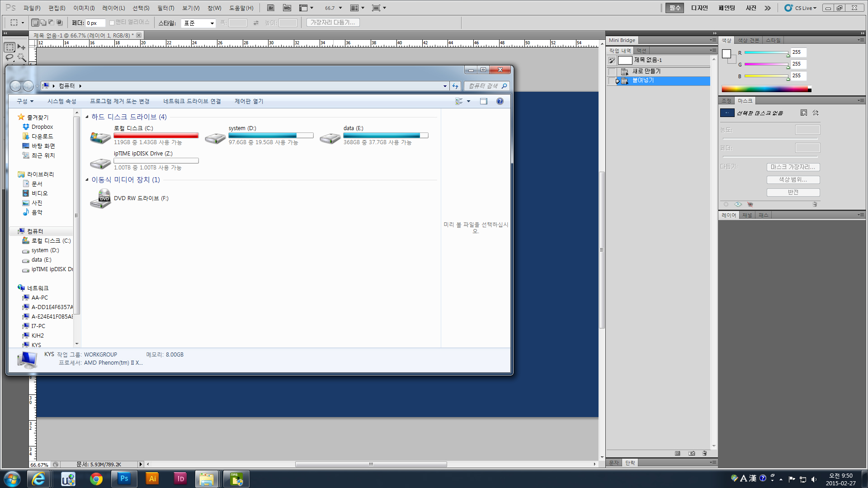This screenshot has width=868, height=488.
Task: Click the 페더 input field
Action: click(x=95, y=23)
